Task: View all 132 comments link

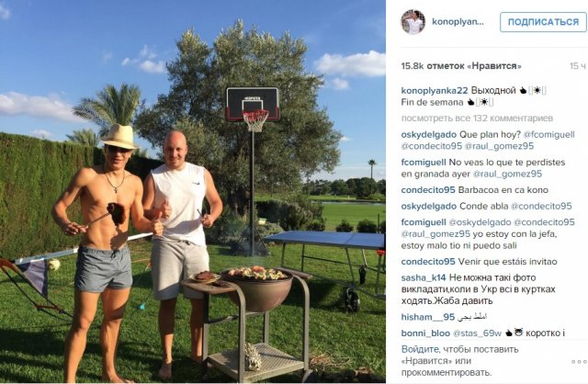Action: (477, 119)
